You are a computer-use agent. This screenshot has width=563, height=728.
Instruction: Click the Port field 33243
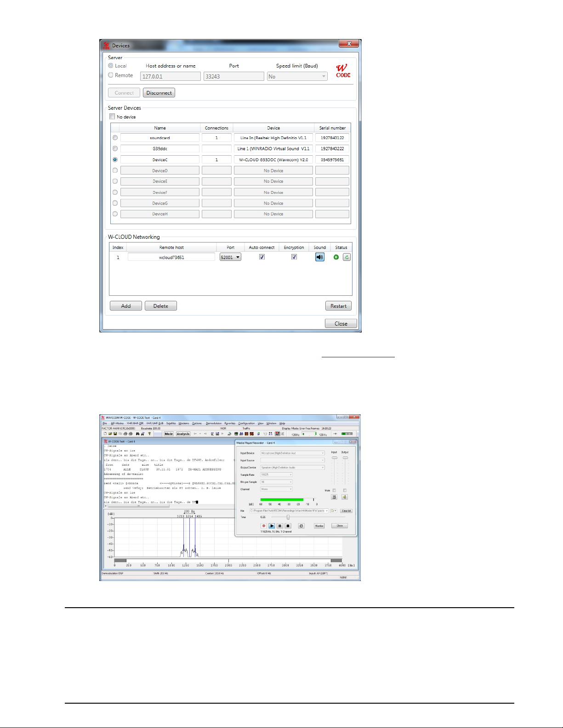pos(233,76)
